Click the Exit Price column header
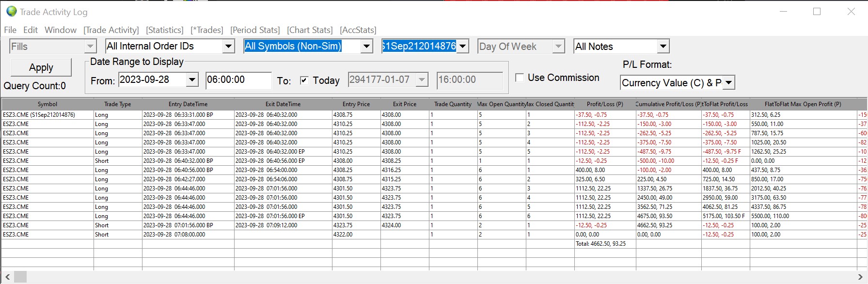868x284 pixels. point(405,104)
